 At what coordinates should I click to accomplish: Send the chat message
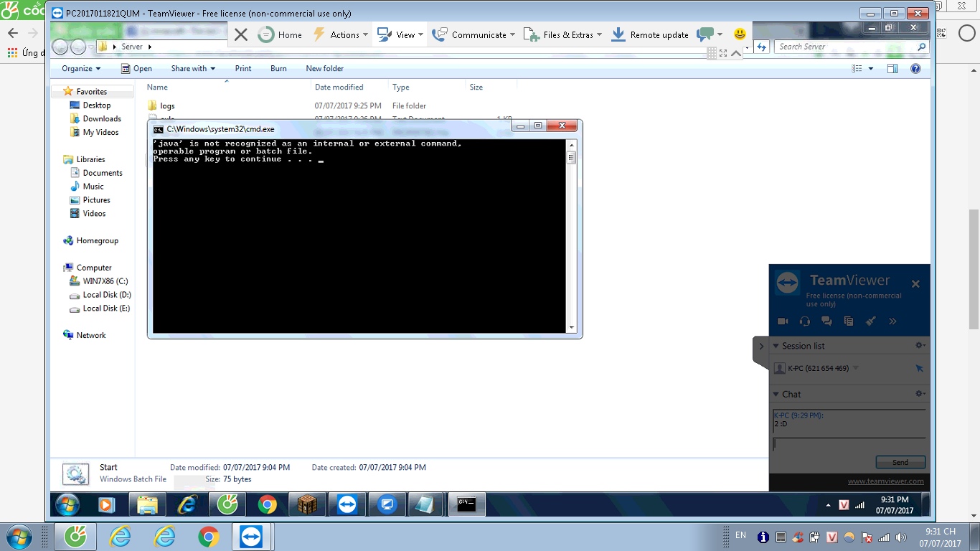point(900,462)
